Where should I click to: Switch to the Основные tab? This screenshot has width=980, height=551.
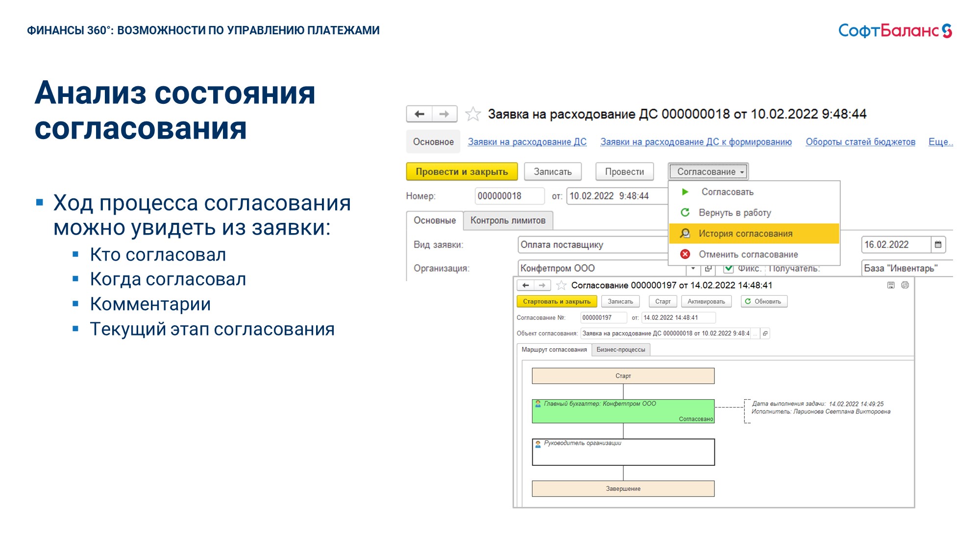click(435, 220)
